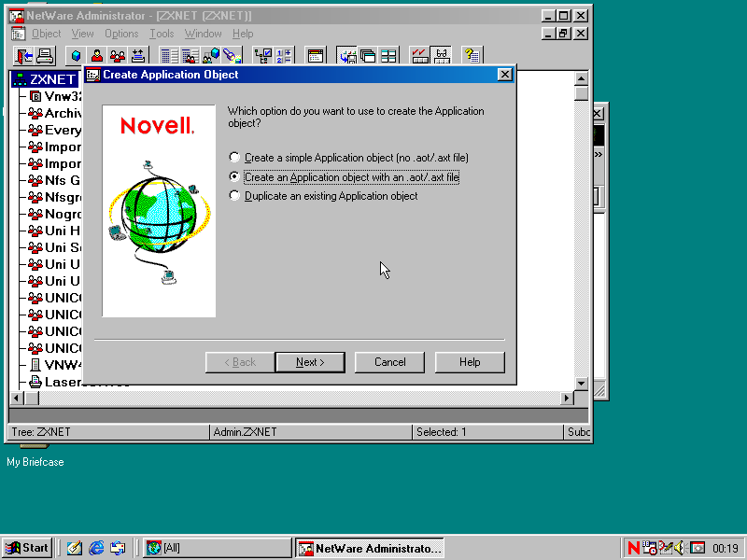Close the Create Application Object dialog
Viewport: 747px width, 560px height.
click(x=504, y=75)
